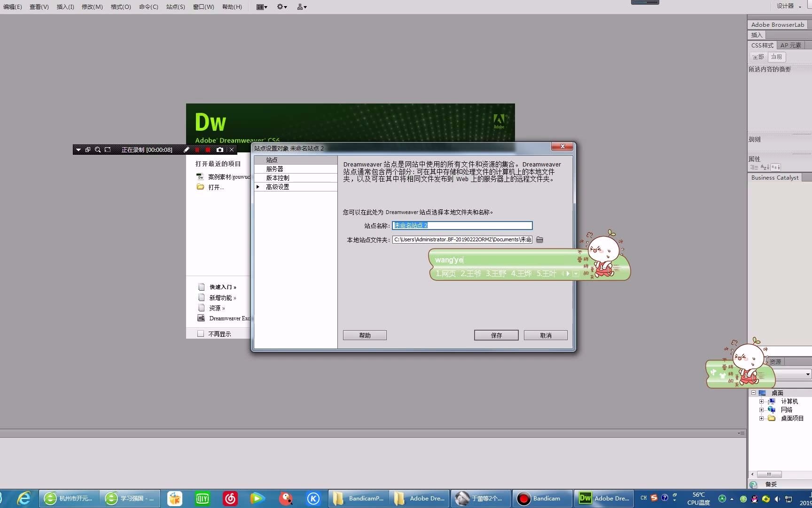This screenshot has width=812, height=508.
Task: Open the 窗口(W) menu
Action: pos(203,7)
